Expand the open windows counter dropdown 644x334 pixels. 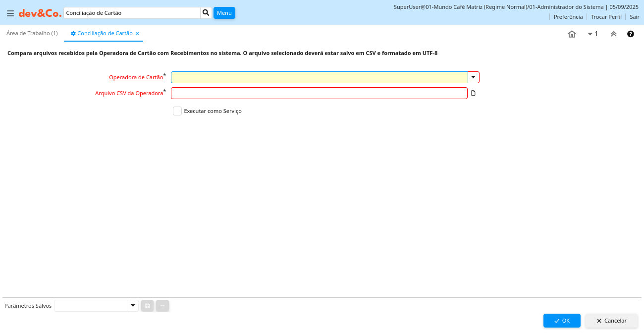(x=592, y=34)
